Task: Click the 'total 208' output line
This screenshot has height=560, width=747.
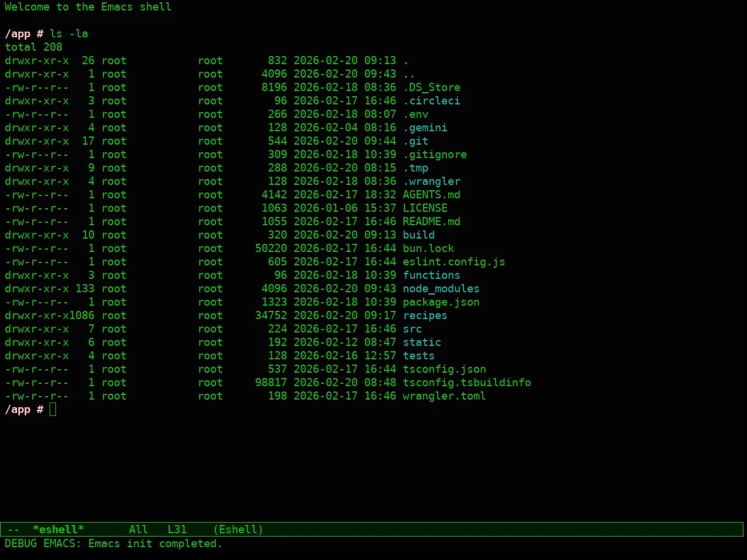Action: (33, 47)
